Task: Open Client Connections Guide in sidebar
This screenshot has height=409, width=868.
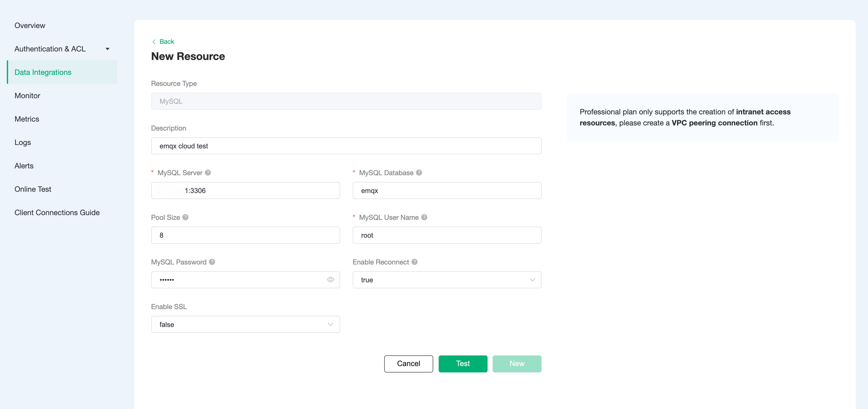Action: [57, 213]
